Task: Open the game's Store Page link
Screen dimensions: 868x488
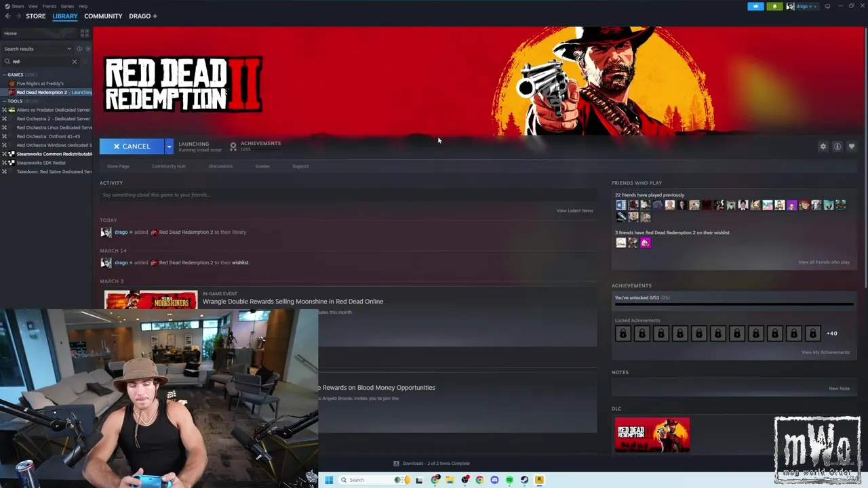Action: coord(118,166)
